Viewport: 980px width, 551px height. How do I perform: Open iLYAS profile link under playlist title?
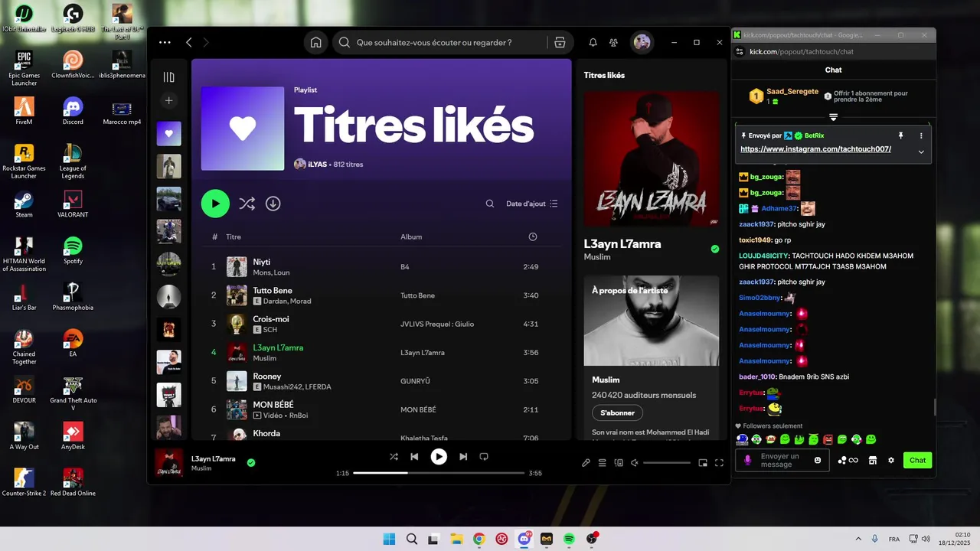coord(317,165)
